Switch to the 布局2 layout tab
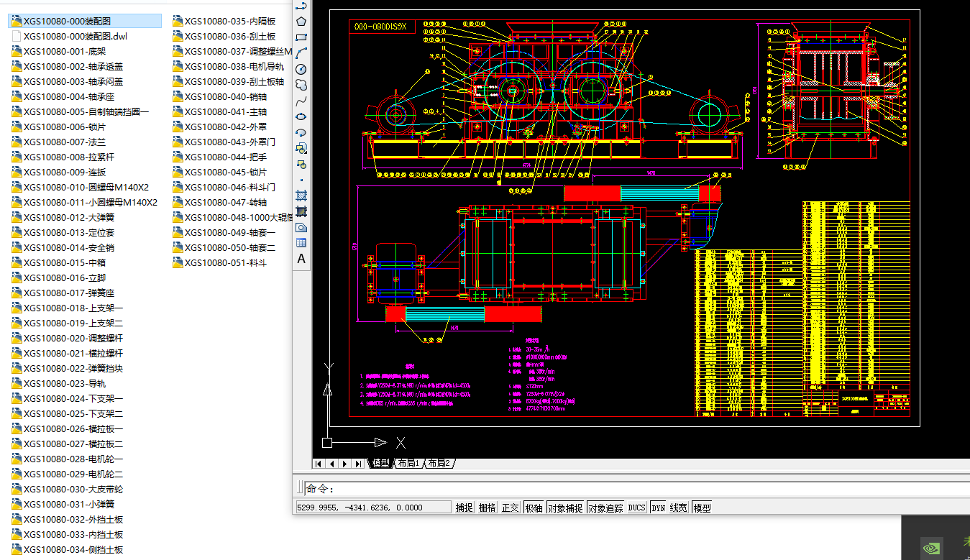970x560 pixels. tap(439, 464)
